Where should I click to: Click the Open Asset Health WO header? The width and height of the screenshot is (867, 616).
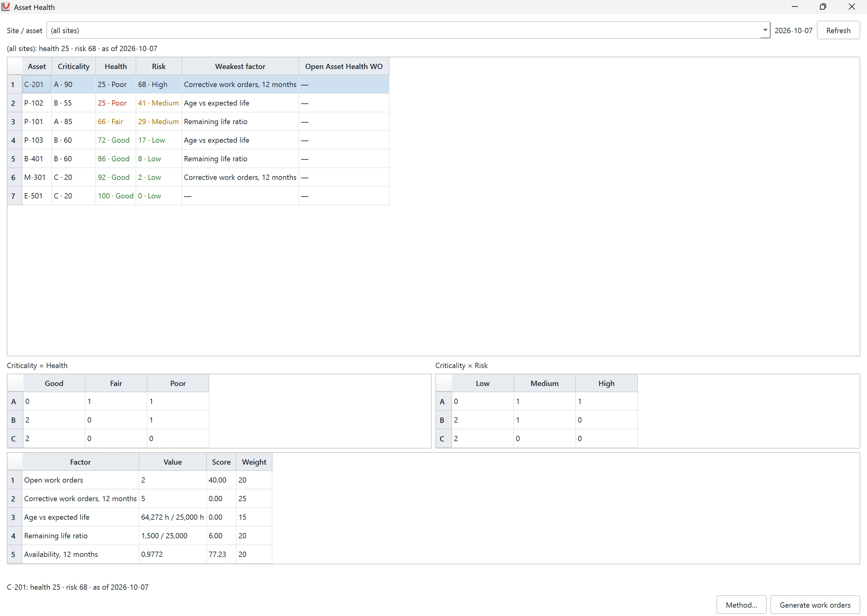point(344,66)
